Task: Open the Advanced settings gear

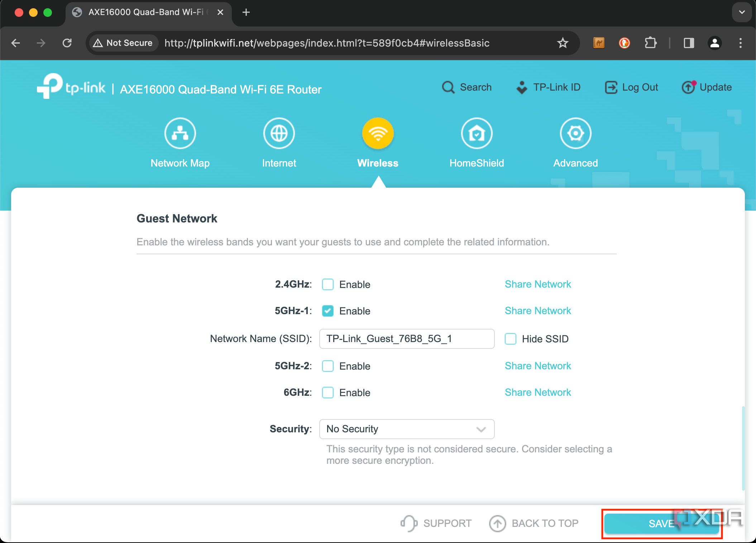Action: [x=575, y=133]
